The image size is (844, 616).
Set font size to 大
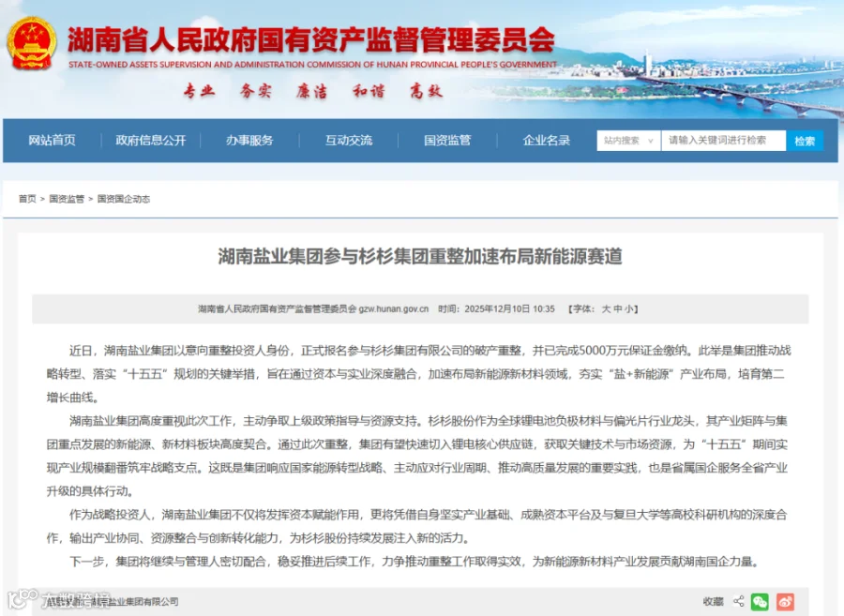click(606, 308)
